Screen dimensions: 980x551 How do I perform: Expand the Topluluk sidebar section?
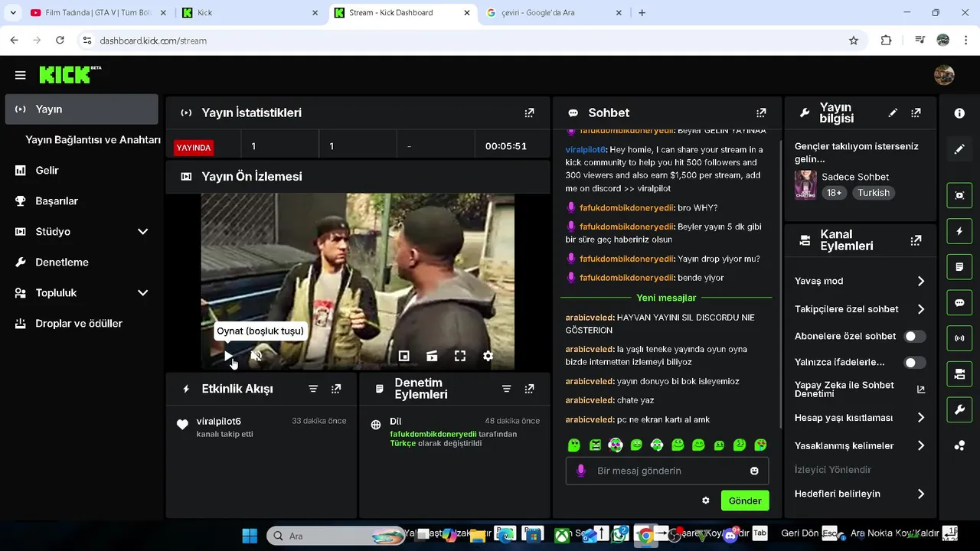(142, 292)
